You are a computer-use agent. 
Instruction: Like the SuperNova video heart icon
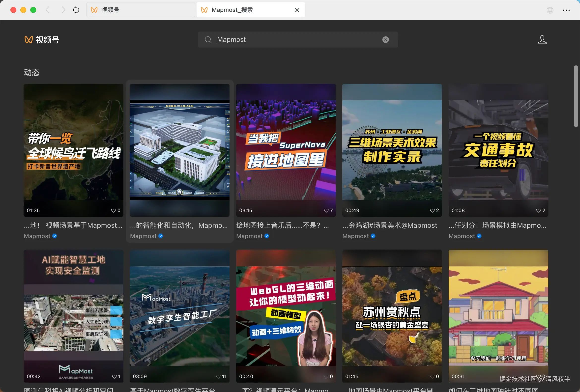pos(326,211)
